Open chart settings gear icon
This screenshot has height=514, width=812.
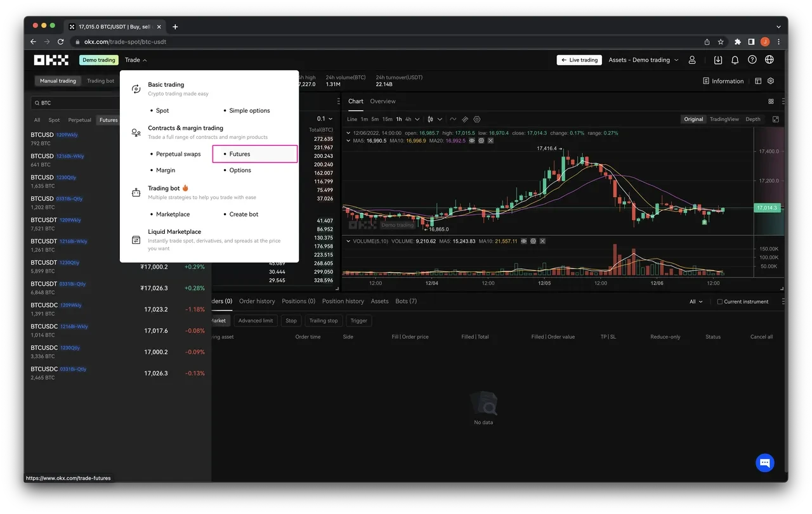[x=477, y=119]
